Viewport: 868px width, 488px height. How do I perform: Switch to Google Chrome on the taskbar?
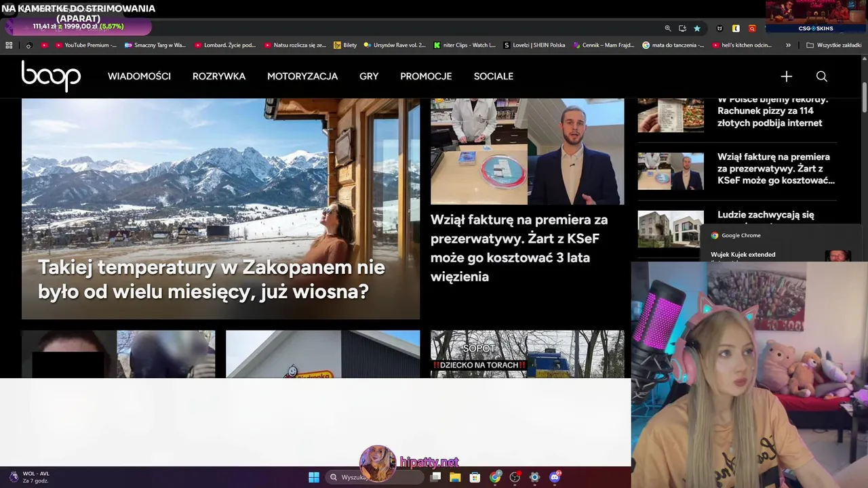[x=495, y=477]
